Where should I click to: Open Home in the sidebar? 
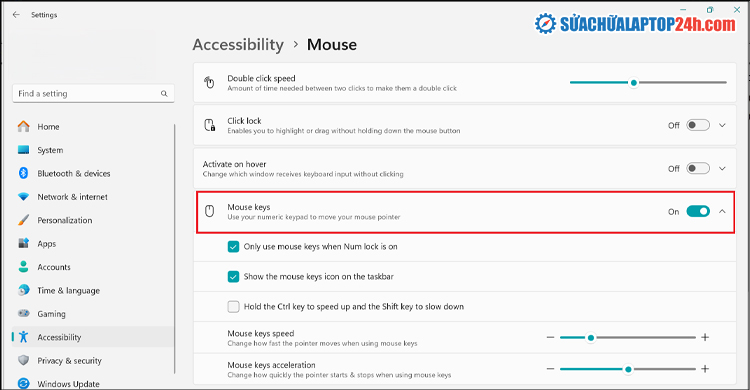[x=93, y=126]
